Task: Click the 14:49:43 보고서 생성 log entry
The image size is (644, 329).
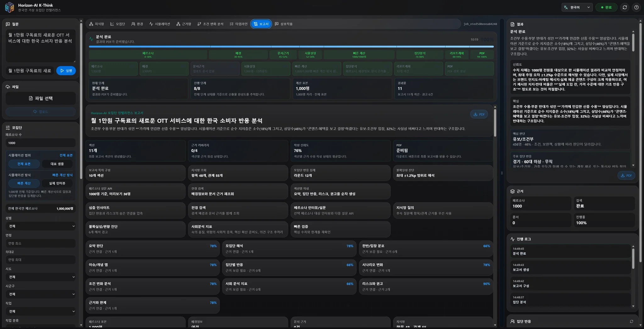Action: 570,267
